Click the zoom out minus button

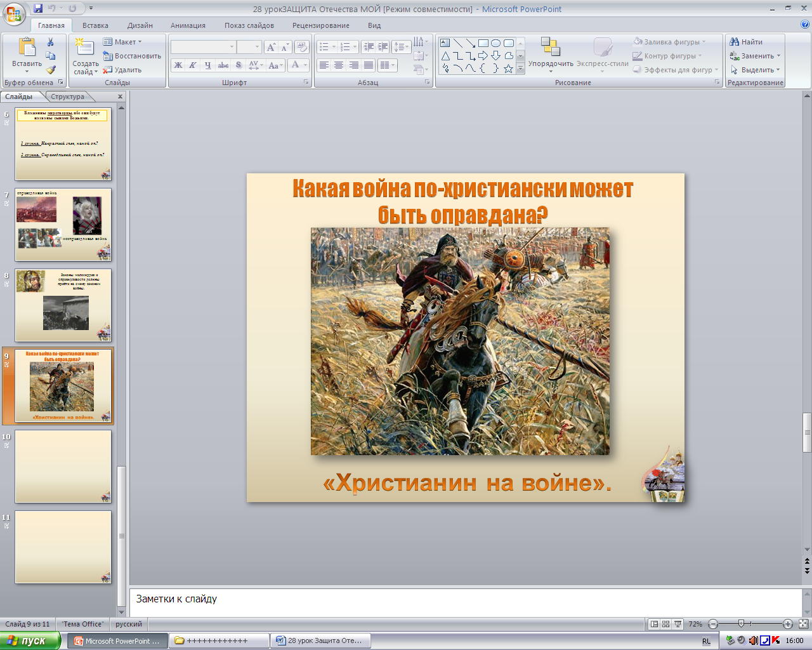pos(713,624)
